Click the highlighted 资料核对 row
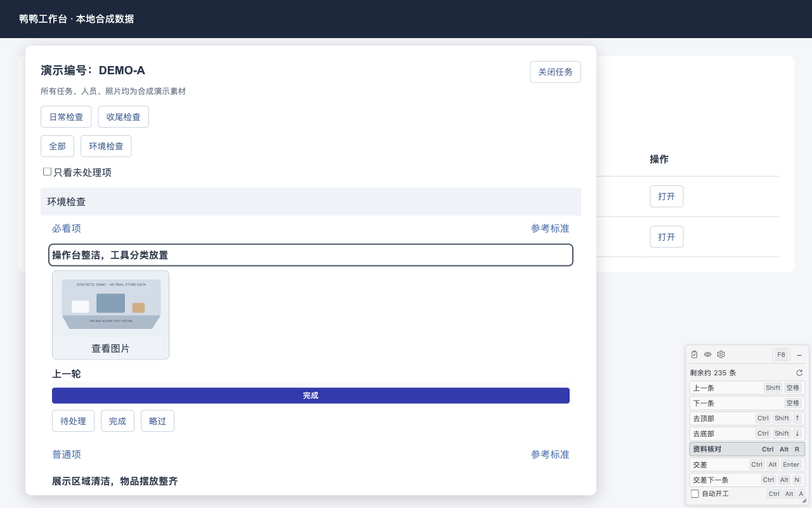This screenshot has width=812, height=508. click(747, 449)
